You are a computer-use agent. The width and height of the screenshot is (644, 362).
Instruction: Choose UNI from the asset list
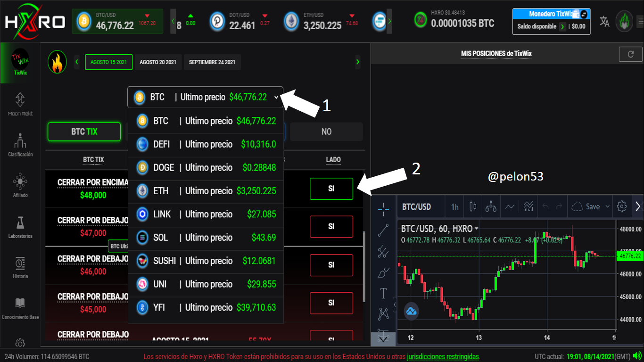[206, 284]
